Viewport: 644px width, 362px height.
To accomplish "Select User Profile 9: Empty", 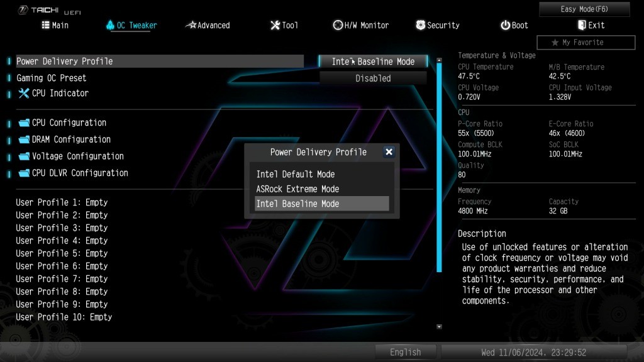I will (x=62, y=304).
